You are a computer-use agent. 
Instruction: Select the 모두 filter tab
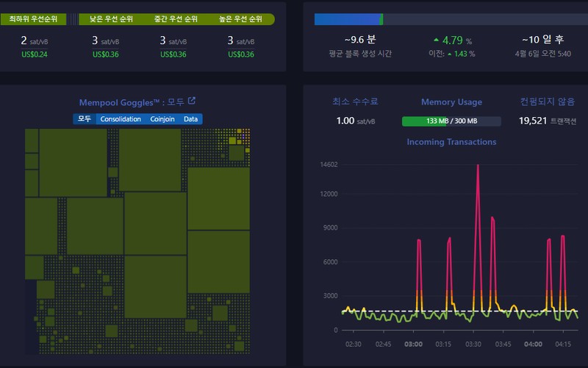(x=85, y=119)
